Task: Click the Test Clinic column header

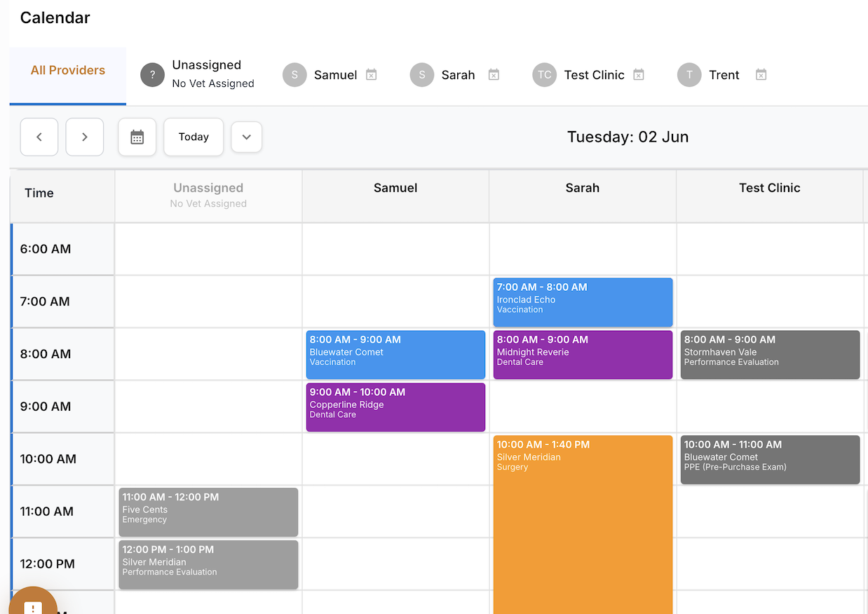Action: pyautogui.click(x=770, y=196)
